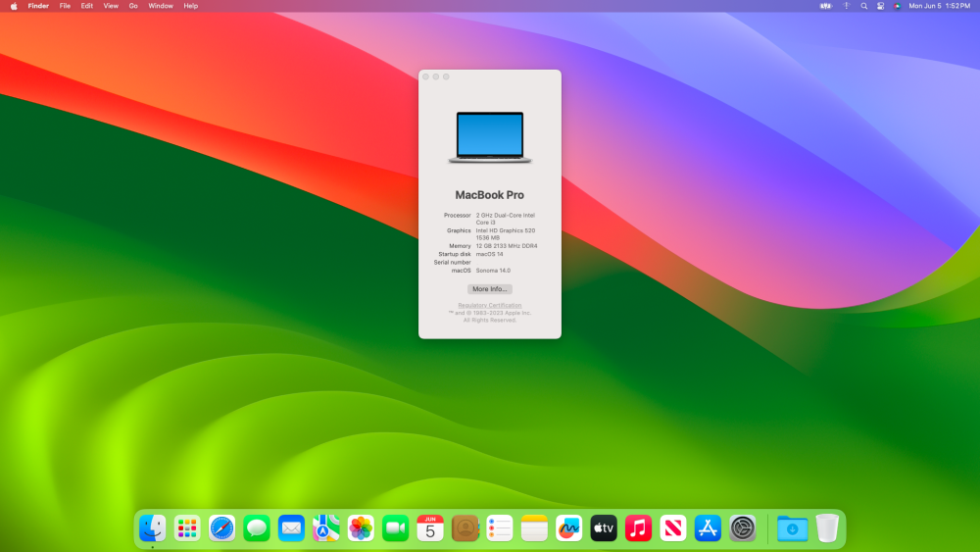Launch Reminders from the Dock

(500, 528)
